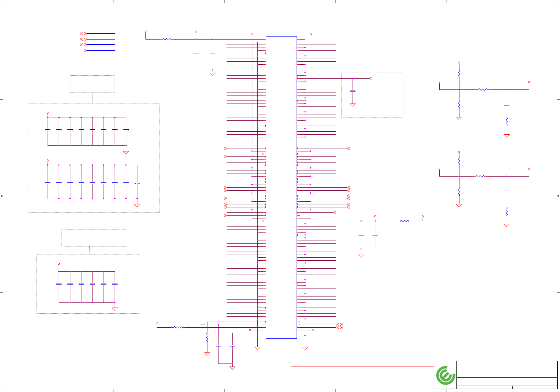The width and height of the screenshot is (560, 392).
Task: Select the large blue-outlined IC symbol body
Action: tap(281, 187)
